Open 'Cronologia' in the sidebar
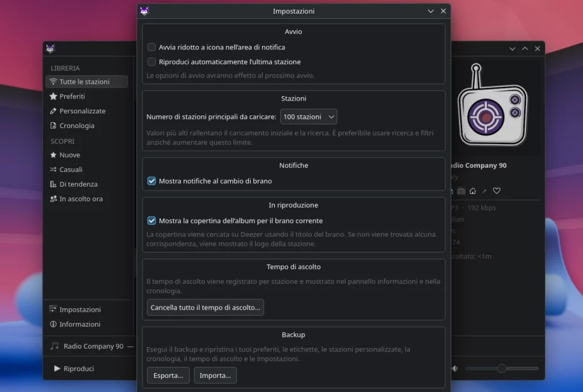The width and height of the screenshot is (583, 392). [x=87, y=126]
